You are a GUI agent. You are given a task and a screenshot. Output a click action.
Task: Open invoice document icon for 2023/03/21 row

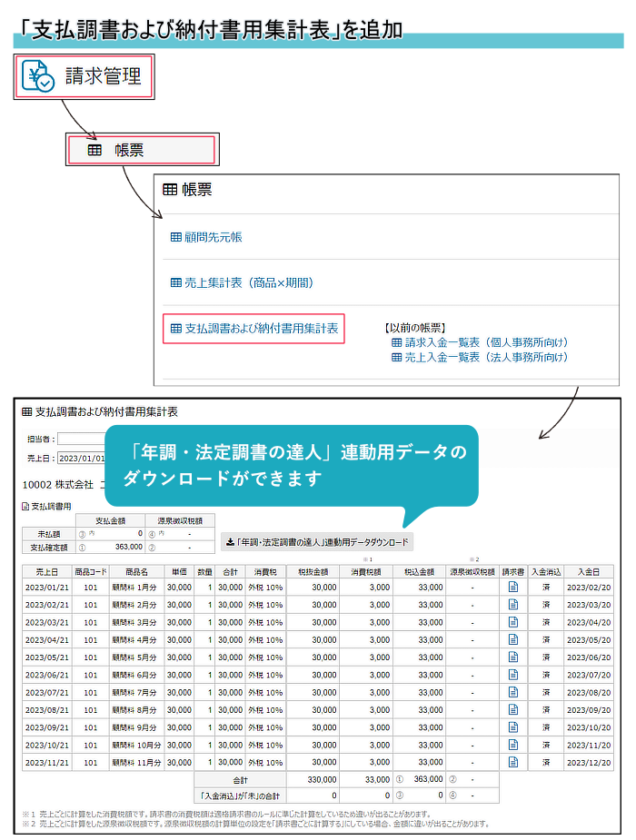pos(512,622)
